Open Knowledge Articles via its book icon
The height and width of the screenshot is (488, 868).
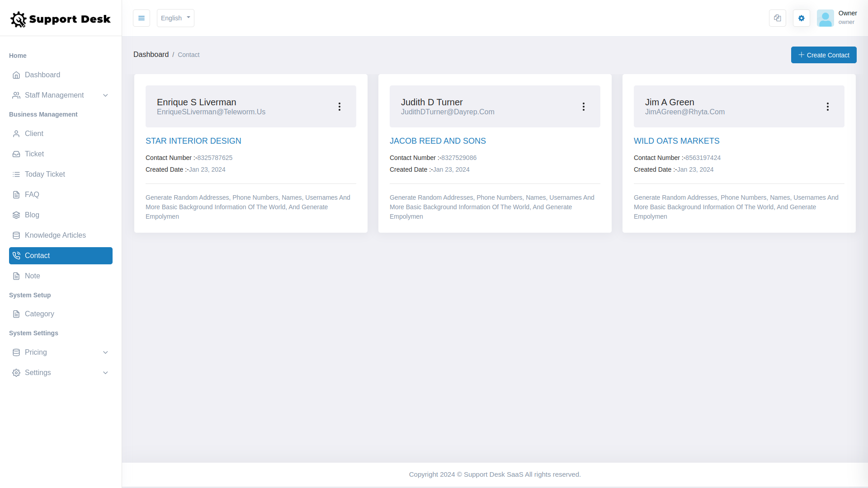[16, 235]
